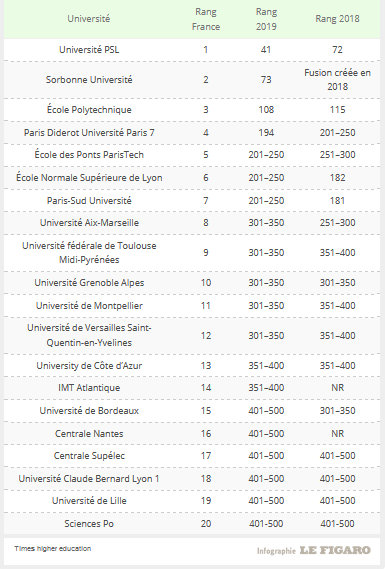Image resolution: width=385 pixels, height=569 pixels.
Task: Select the Université PSL row name
Action: click(x=89, y=50)
